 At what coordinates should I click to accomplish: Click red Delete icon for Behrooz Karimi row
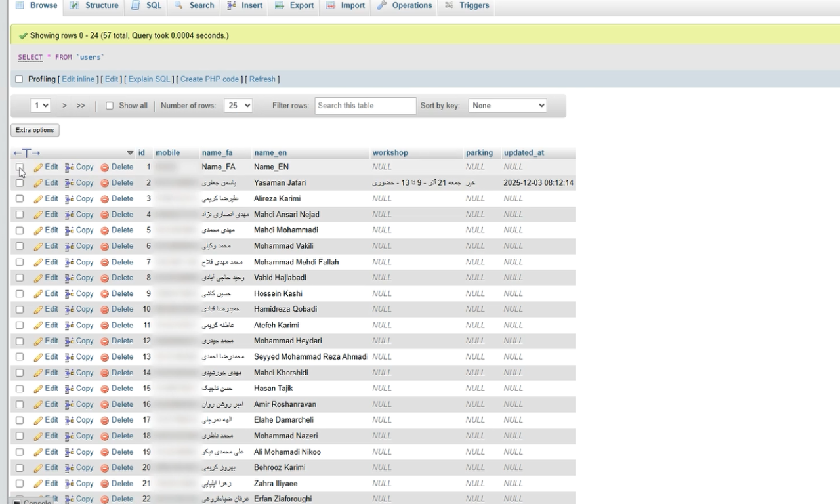tap(105, 468)
